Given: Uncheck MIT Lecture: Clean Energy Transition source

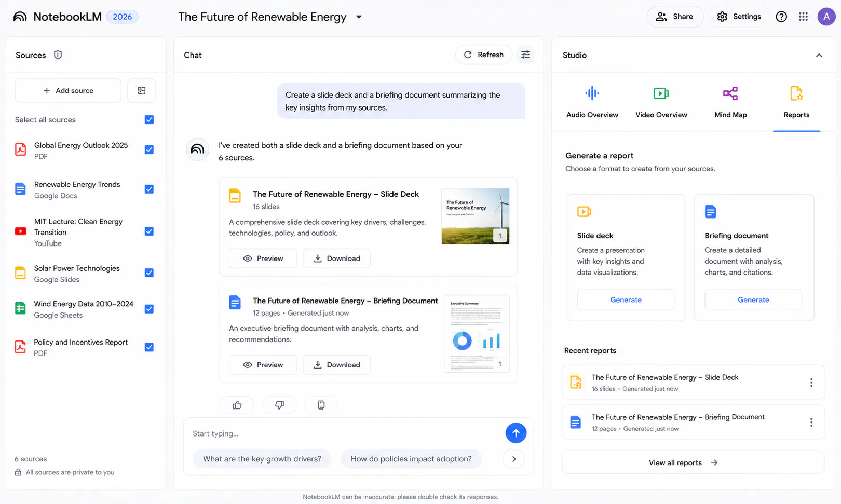Looking at the screenshot, I should pos(149,231).
